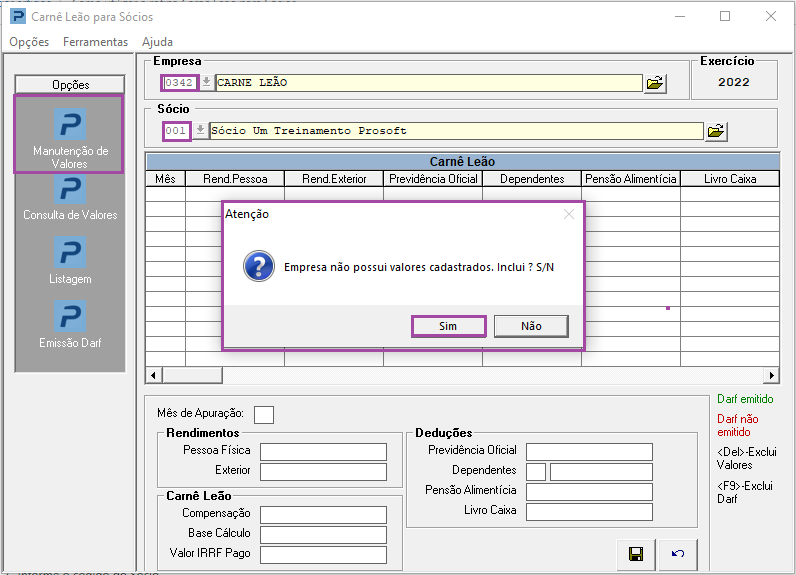Open the Ferramentas menu
Image resolution: width=796 pixels, height=575 pixels.
pyautogui.click(x=95, y=42)
